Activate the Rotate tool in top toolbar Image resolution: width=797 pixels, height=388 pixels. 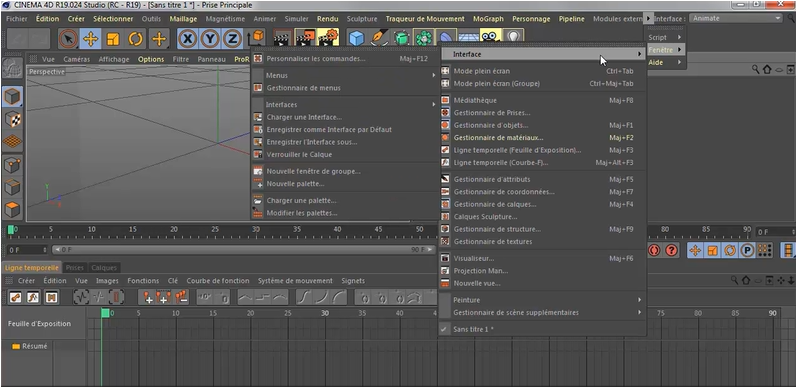[x=136, y=39]
